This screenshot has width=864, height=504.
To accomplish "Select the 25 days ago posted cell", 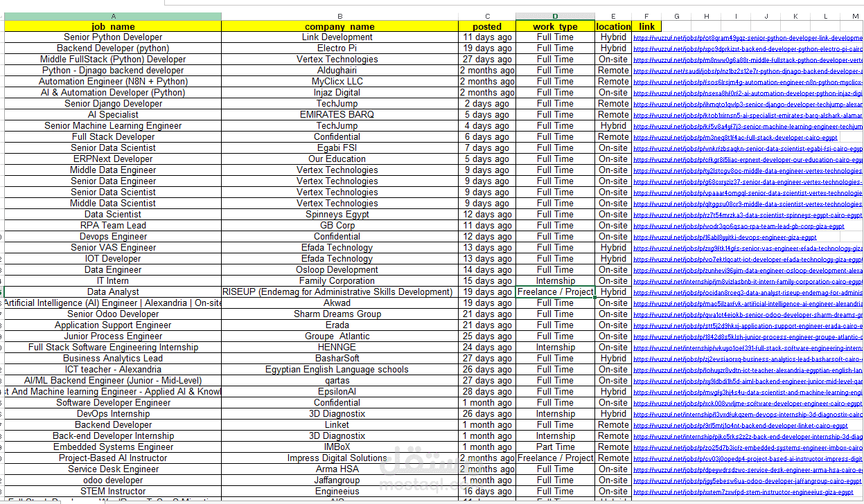I will pos(487,336).
